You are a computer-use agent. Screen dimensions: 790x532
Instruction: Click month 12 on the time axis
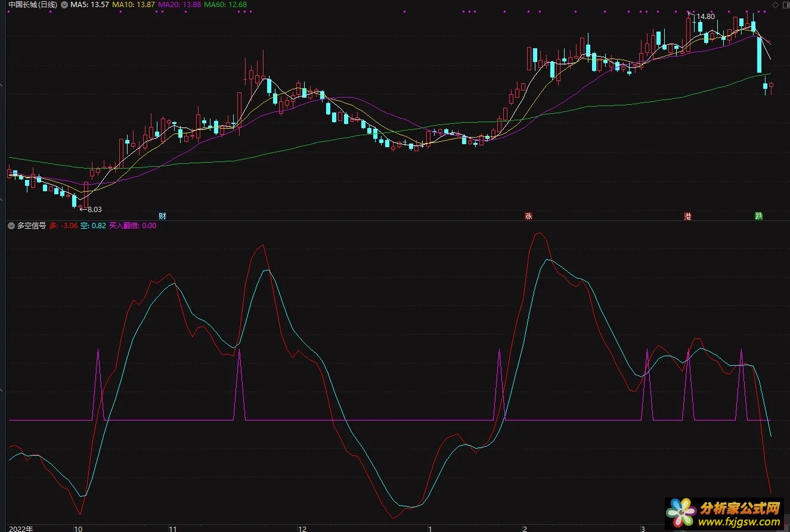pyautogui.click(x=302, y=528)
